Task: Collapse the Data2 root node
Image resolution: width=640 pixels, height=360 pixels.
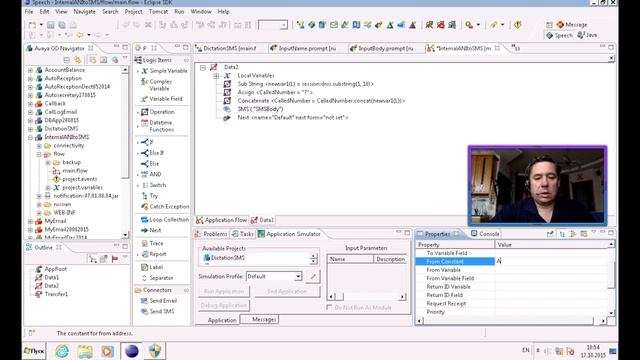Action: (x=203, y=67)
